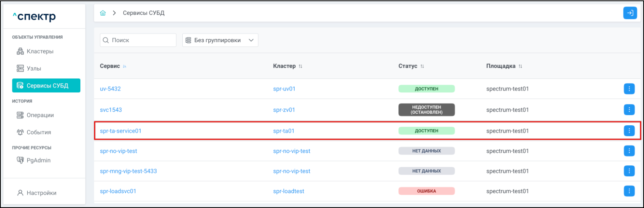Open the svc1543 service link
644x208 pixels.
[111, 110]
